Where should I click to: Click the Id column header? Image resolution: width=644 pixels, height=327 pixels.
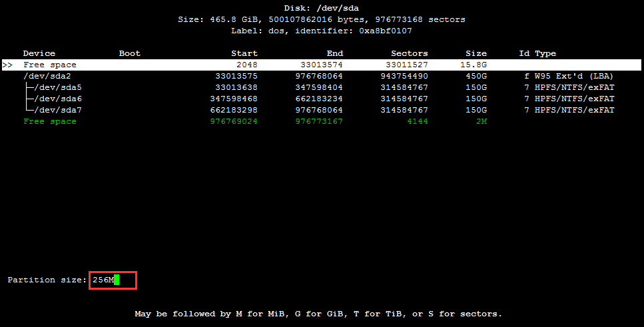(524, 53)
